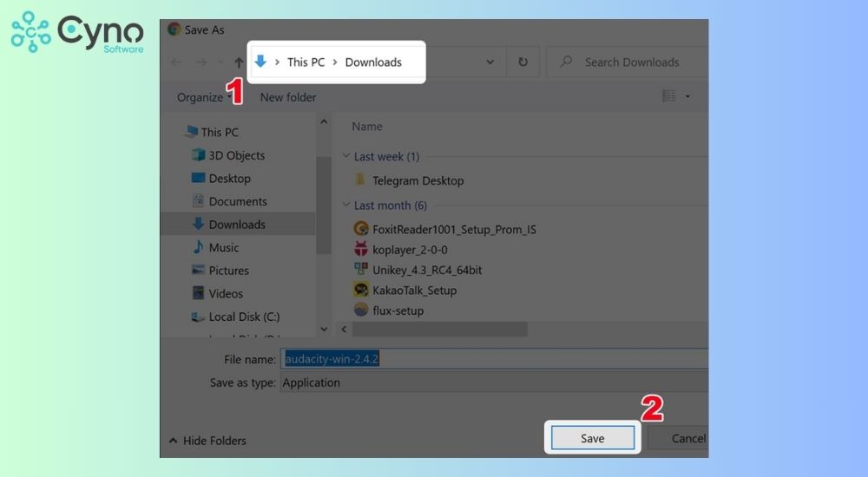Click the Forward navigation arrow
Screen dimensions: 868x477
pyautogui.click(x=201, y=62)
